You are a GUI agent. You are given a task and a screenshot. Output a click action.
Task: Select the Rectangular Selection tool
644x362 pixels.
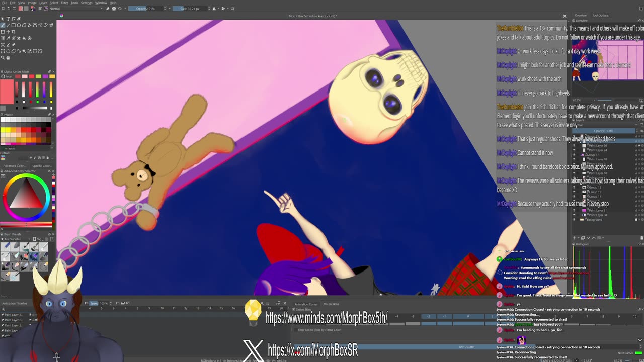coord(3,51)
